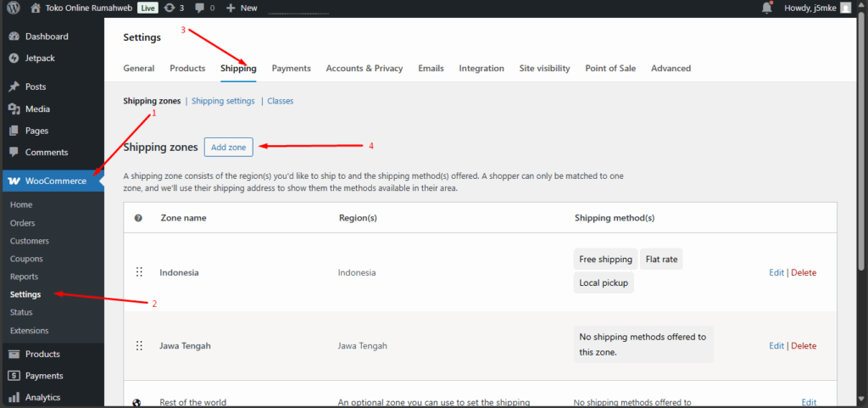Screen dimensions: 868x408
Task: Select the Advanced settings tab
Action: click(670, 69)
